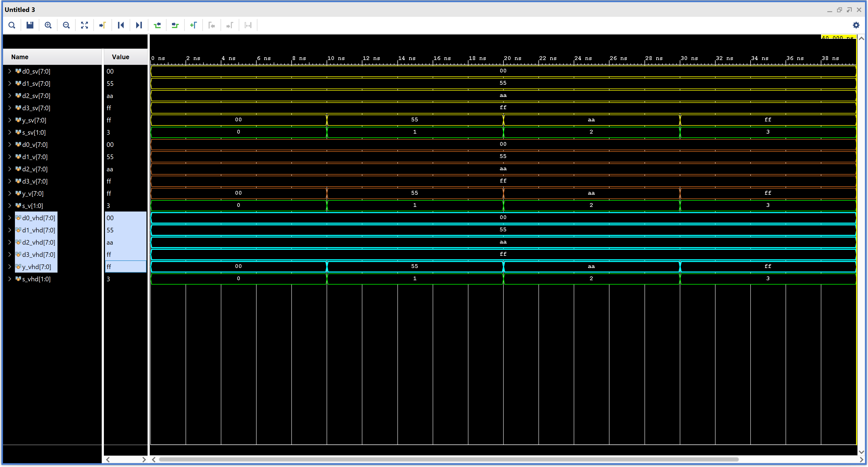The height and width of the screenshot is (467, 868).
Task: Zoom fit the entire waveform
Action: (85, 25)
